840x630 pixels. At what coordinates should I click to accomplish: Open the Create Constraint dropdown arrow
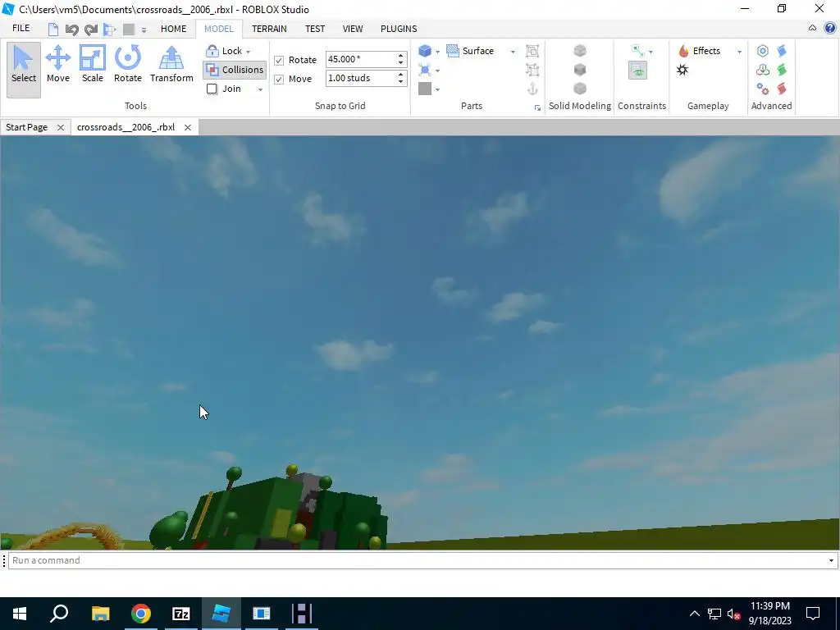click(651, 52)
